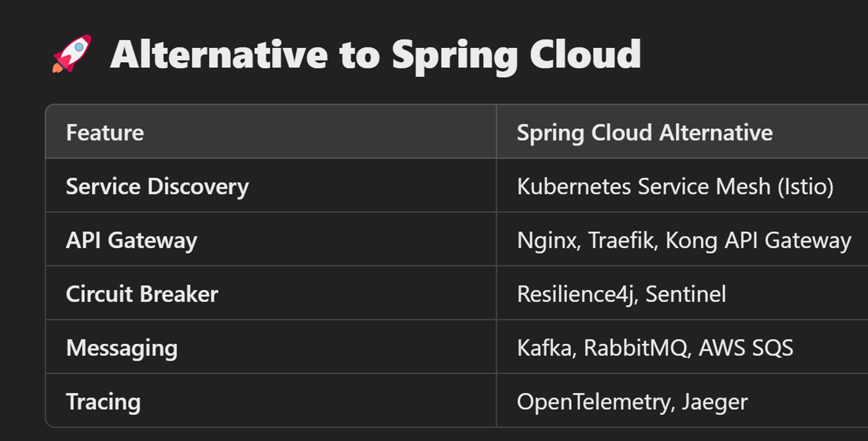868x441 pixels.
Task: Click the word "Resilience4j"
Action: (x=575, y=294)
